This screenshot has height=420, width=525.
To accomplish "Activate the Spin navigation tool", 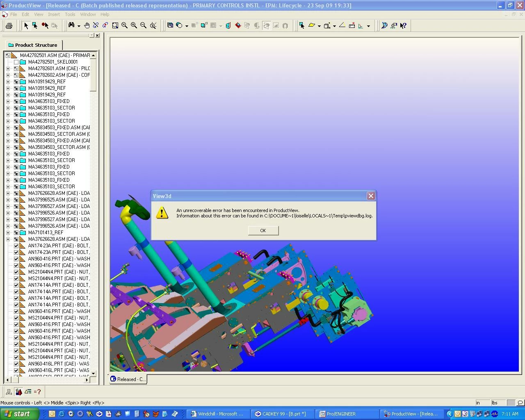I will tap(96, 25).
